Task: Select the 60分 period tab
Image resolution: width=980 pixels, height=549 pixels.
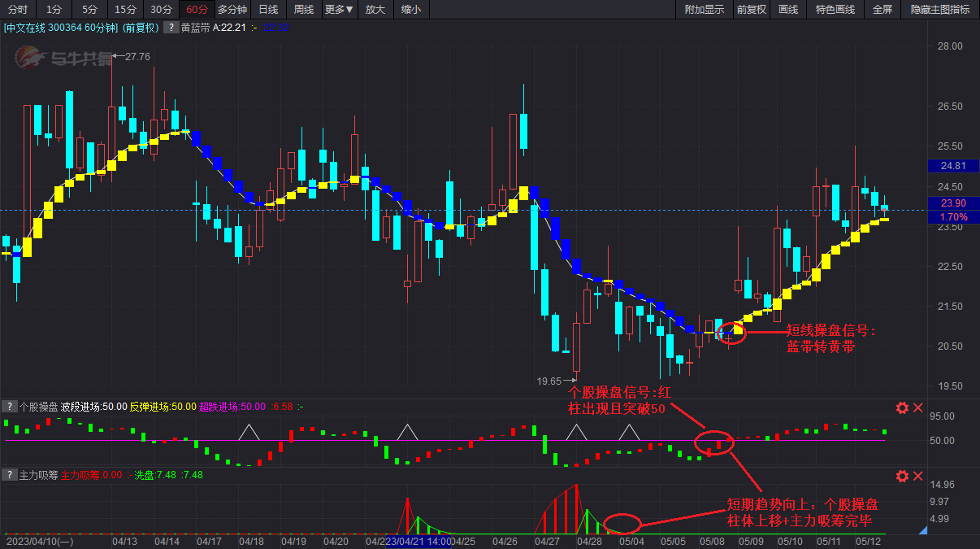Action: 197,10
